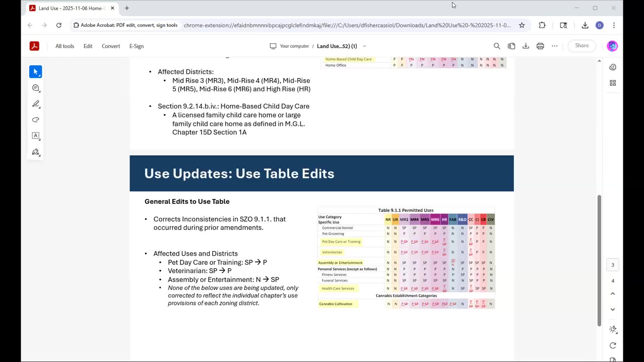Open the All tools menu
644x362 pixels.
coord(65,46)
